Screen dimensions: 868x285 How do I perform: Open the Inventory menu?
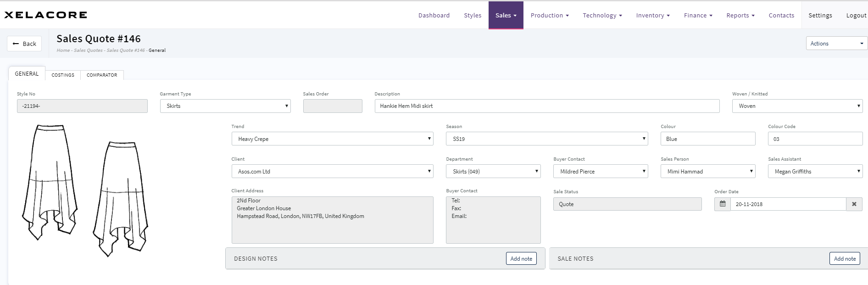click(x=652, y=15)
